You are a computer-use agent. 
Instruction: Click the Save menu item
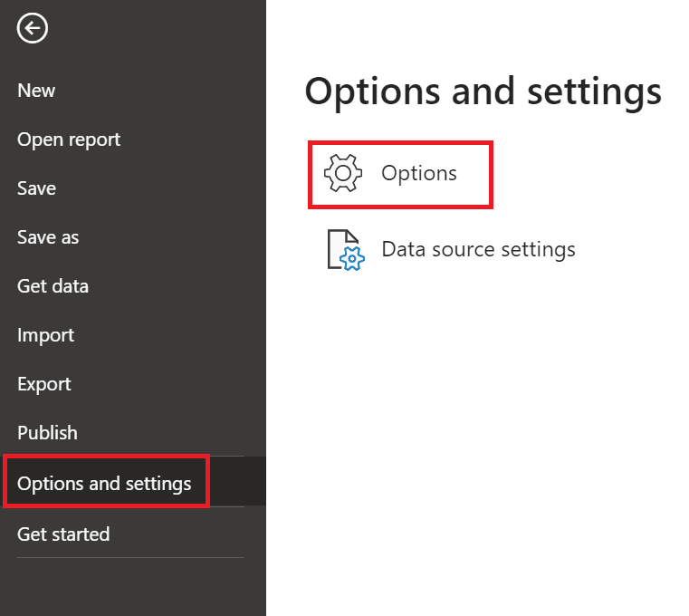coord(36,188)
